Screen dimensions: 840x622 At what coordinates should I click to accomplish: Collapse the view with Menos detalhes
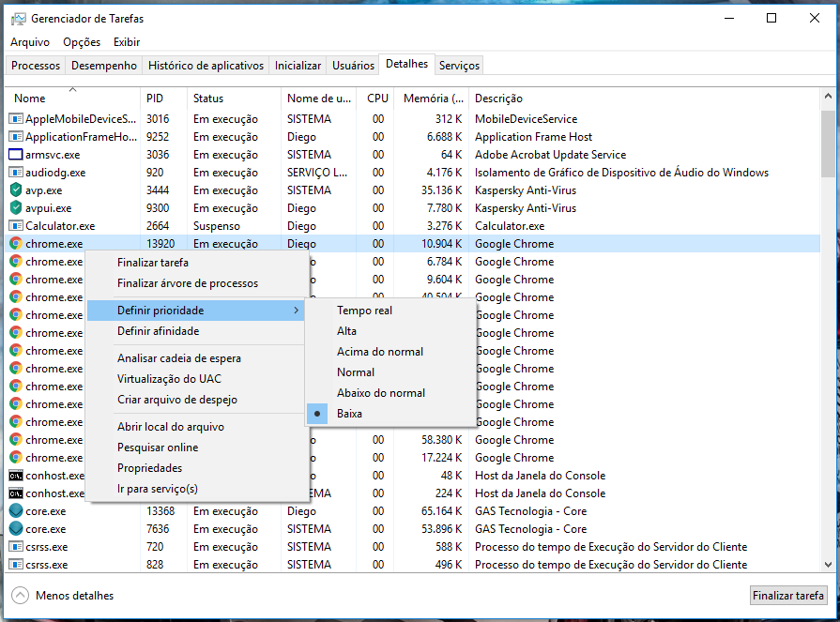click(63, 595)
